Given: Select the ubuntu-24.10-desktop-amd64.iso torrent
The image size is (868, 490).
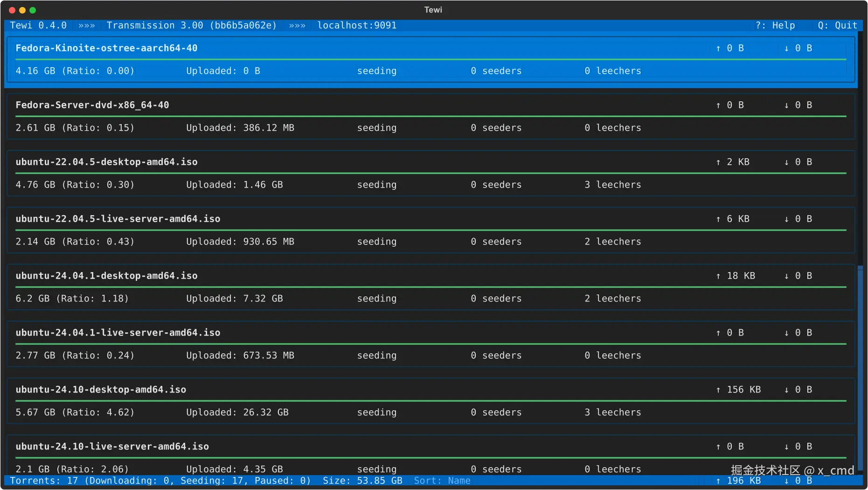Looking at the screenshot, I should click(431, 401).
